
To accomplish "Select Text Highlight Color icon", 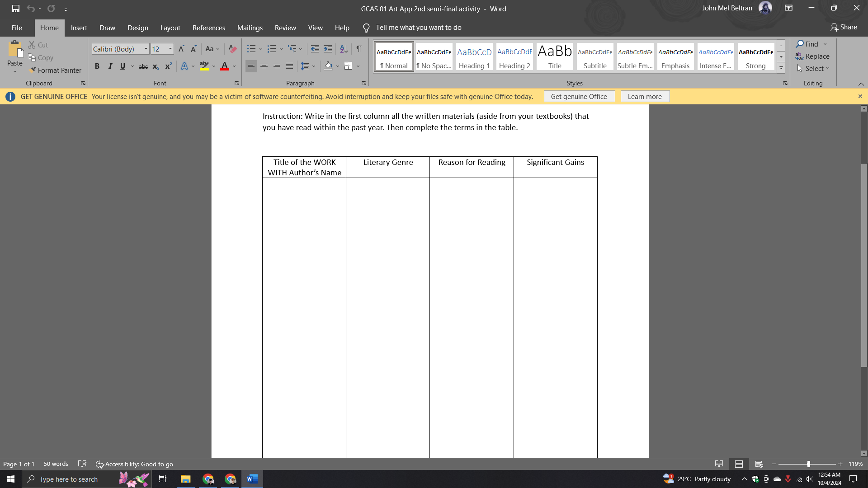I will point(204,66).
